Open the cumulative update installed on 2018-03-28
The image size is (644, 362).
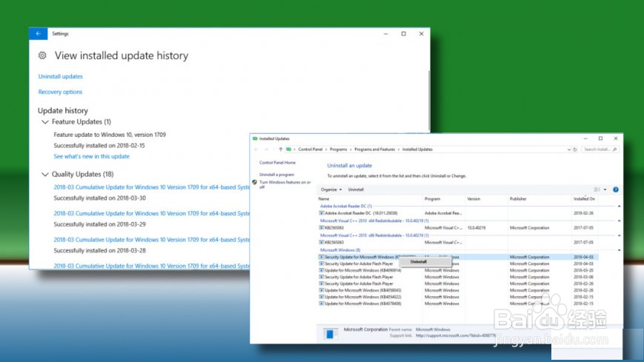152,240
